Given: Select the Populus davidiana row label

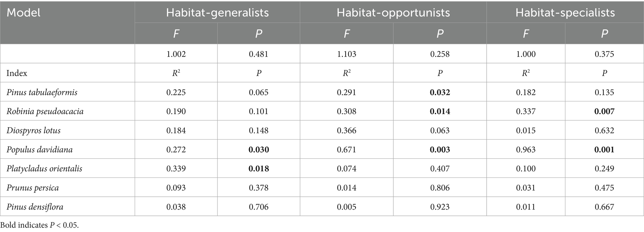Looking at the screenshot, I should (x=40, y=150).
